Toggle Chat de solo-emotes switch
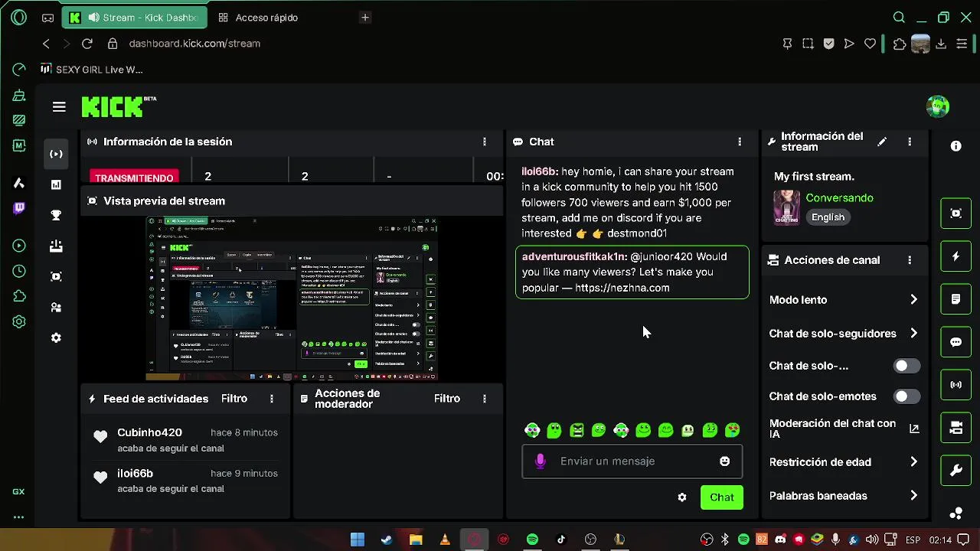 click(x=906, y=396)
